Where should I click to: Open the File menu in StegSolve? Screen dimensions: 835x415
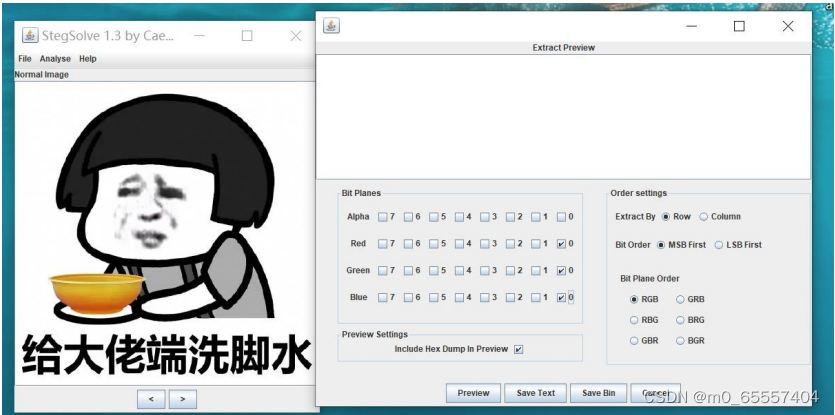(x=24, y=59)
